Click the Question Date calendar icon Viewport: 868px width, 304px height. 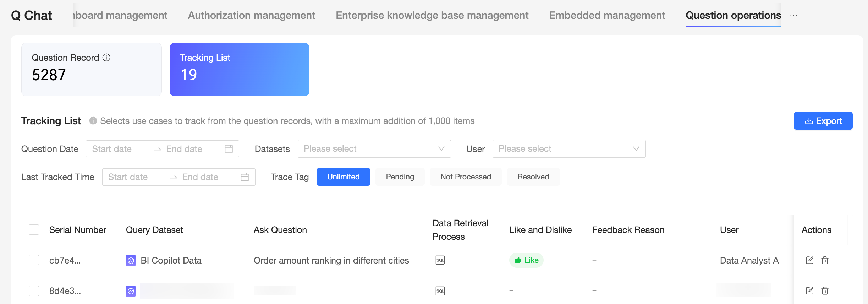click(229, 149)
